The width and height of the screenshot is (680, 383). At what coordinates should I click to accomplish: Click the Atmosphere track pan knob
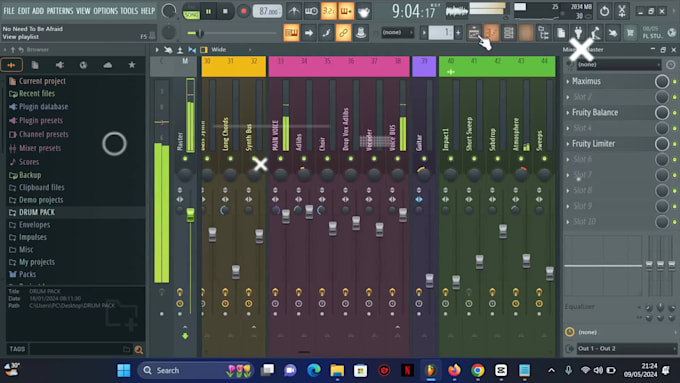point(521,174)
